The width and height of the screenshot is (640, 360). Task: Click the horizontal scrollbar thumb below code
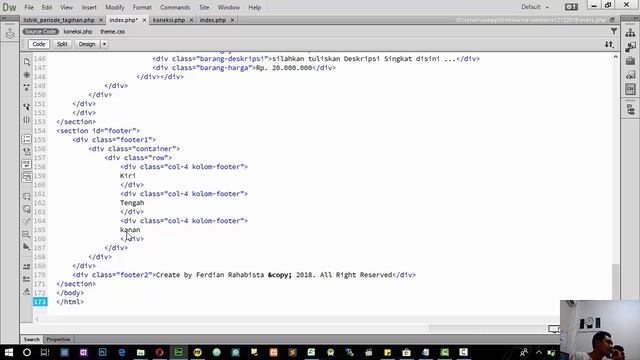click(x=488, y=329)
